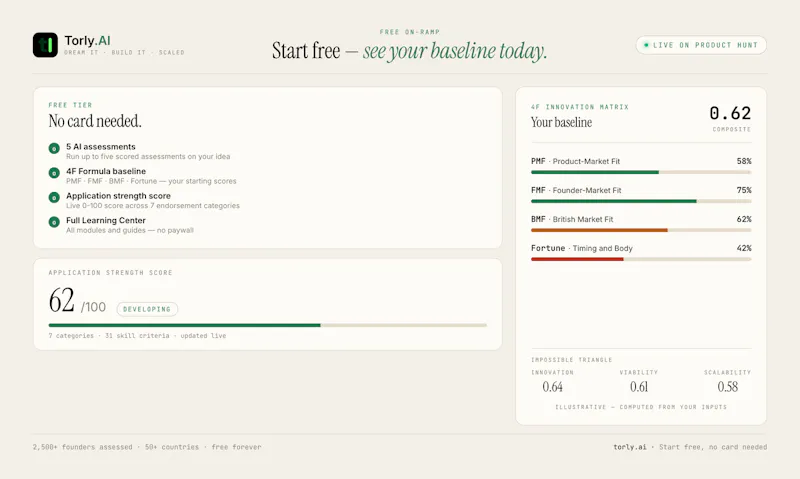Image resolution: width=800 pixels, height=479 pixels.
Task: Click the bullet icon beside Application strength score
Action: 54,197
